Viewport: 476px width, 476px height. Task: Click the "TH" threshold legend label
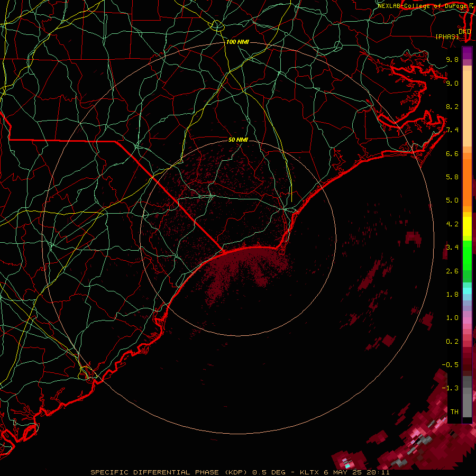(454, 412)
